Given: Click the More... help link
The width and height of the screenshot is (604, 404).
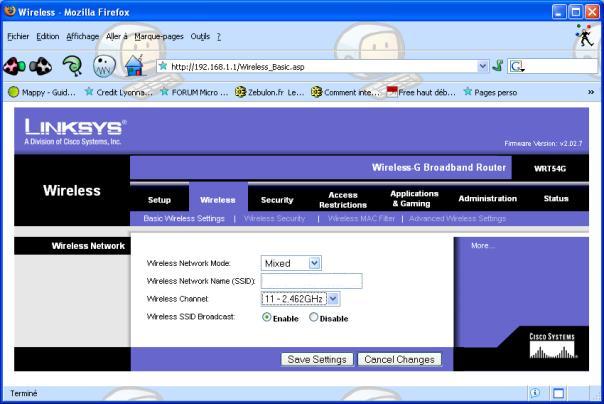Looking at the screenshot, I should pyautogui.click(x=483, y=245).
